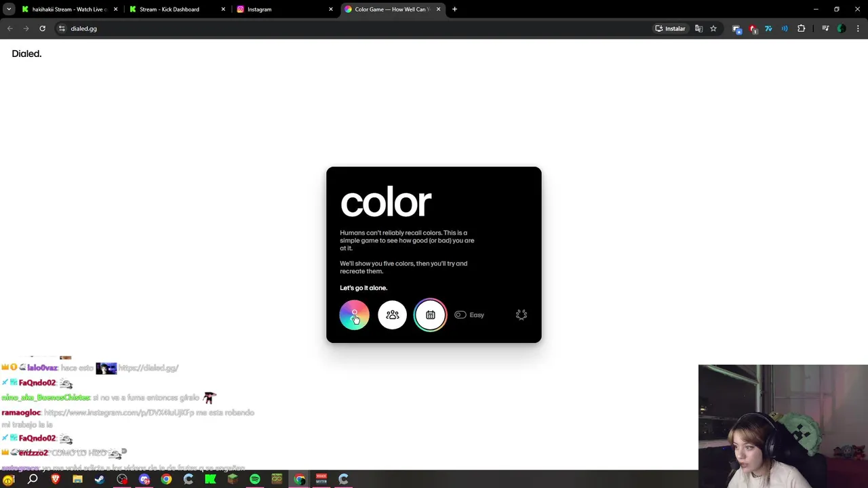Expand the tab search dropdown

click(9, 9)
